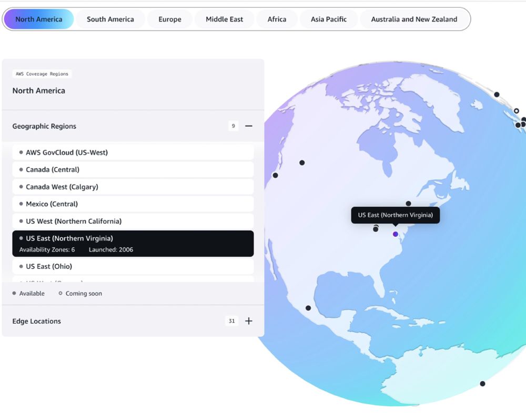Image resolution: width=526 pixels, height=420 pixels.
Task: Click the US East (Northern Virginia) globe tooltip
Action: coord(395,215)
